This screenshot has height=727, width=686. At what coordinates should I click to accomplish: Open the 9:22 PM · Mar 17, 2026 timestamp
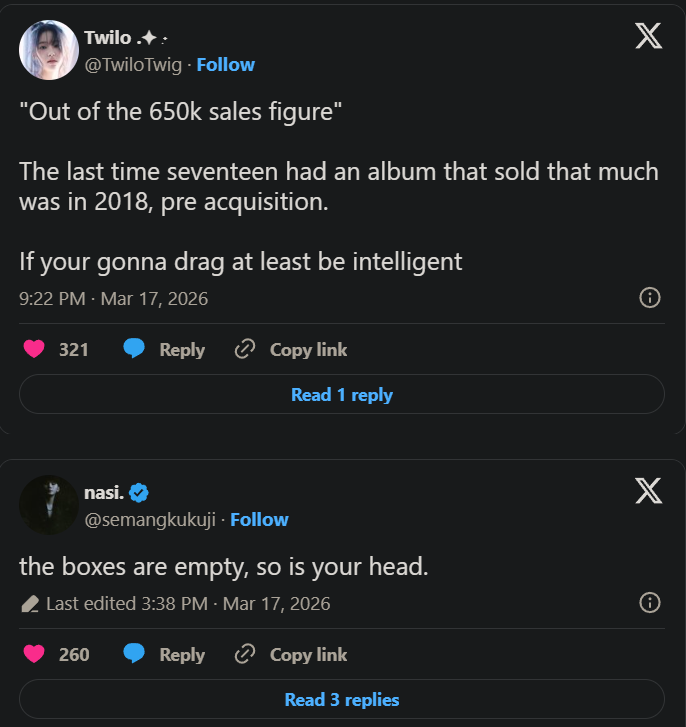click(x=113, y=298)
